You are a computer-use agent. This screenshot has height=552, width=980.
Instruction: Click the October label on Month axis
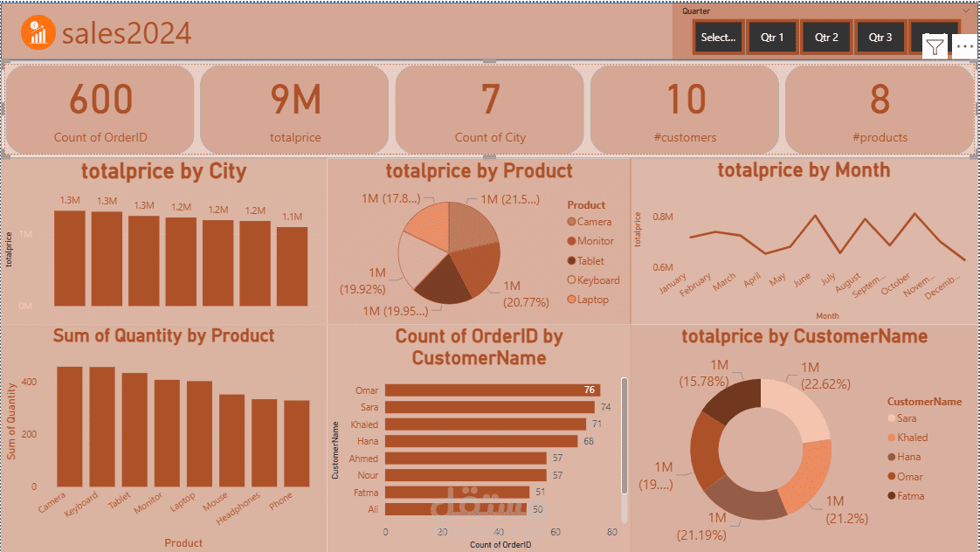[895, 284]
